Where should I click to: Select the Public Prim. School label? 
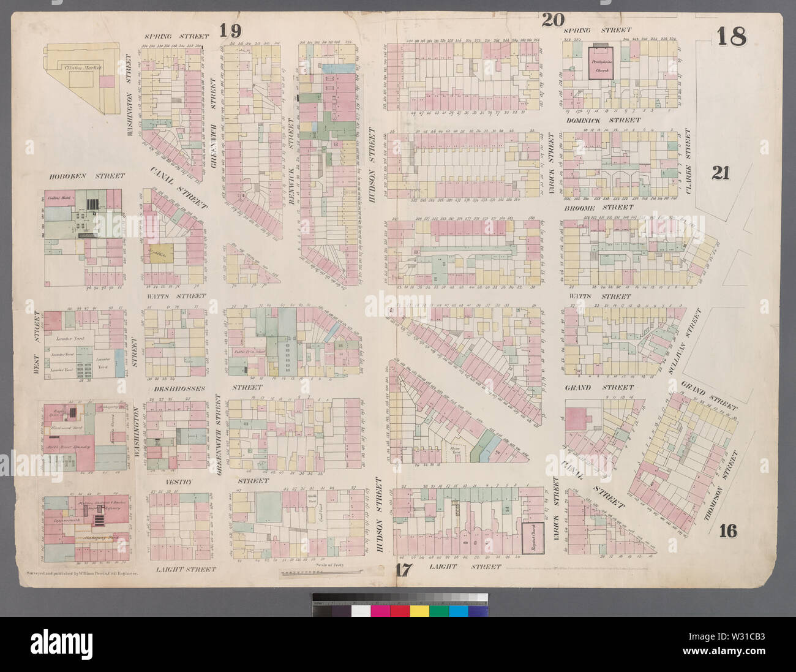coord(251,353)
